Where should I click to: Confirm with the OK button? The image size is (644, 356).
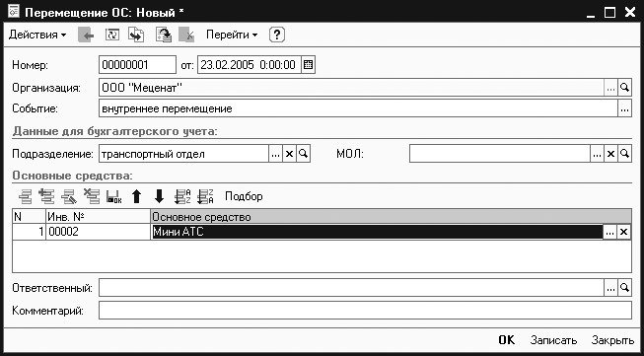tap(506, 340)
